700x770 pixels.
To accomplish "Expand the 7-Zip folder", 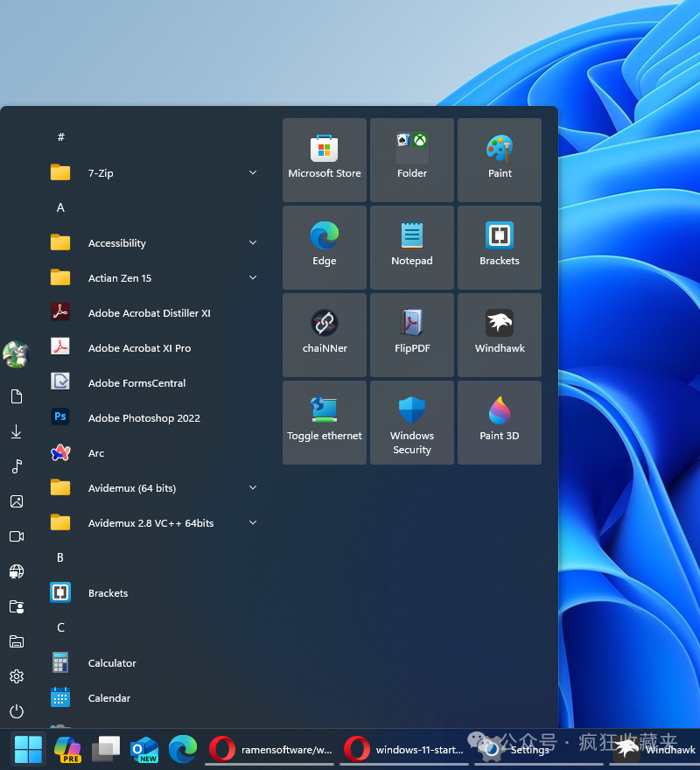I will (x=252, y=172).
